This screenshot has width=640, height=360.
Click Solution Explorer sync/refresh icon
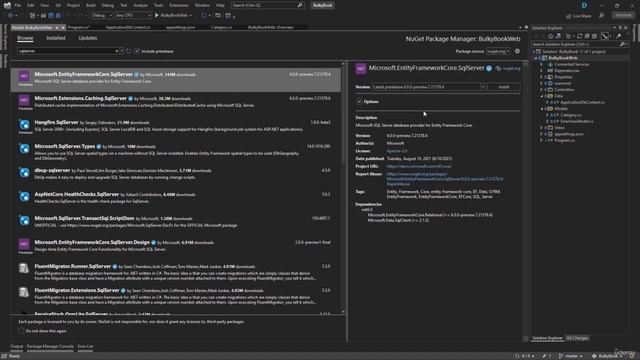tap(579, 36)
